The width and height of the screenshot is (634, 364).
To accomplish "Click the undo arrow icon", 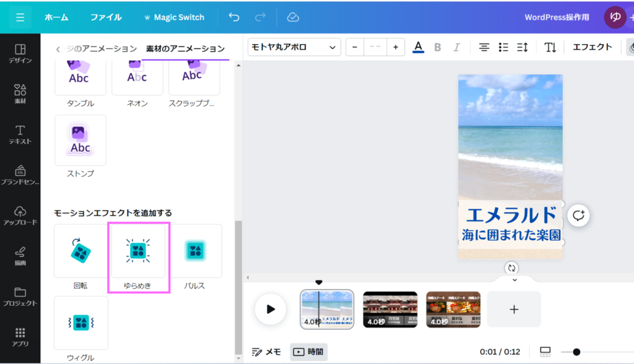I will tap(234, 17).
